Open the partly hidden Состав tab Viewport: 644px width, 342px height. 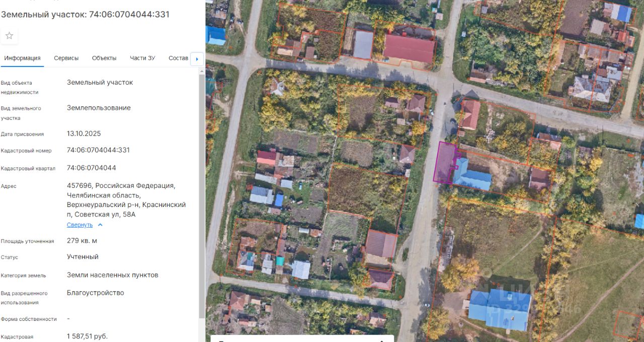[179, 58]
